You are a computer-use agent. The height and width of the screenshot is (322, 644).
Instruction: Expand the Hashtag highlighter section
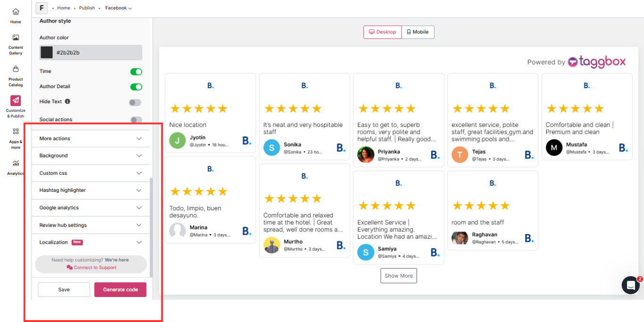tap(91, 190)
